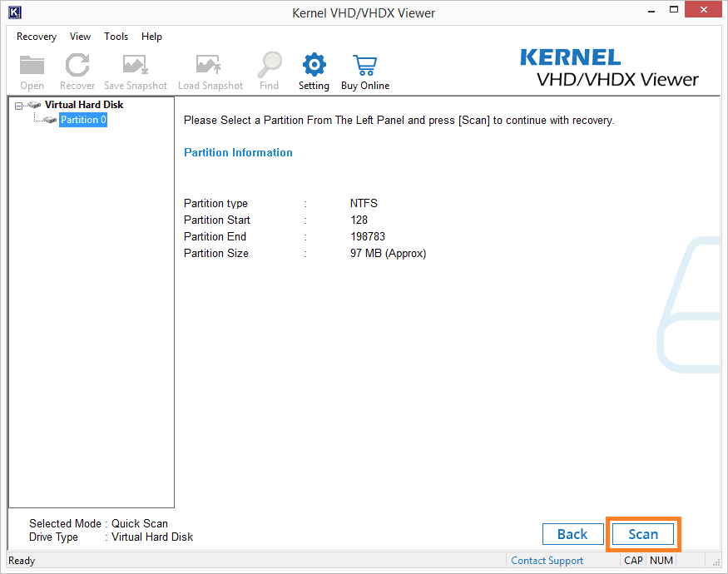728x574 pixels.
Task: Click the Kernel VHD/VHDX Viewer logo
Action: [609, 67]
